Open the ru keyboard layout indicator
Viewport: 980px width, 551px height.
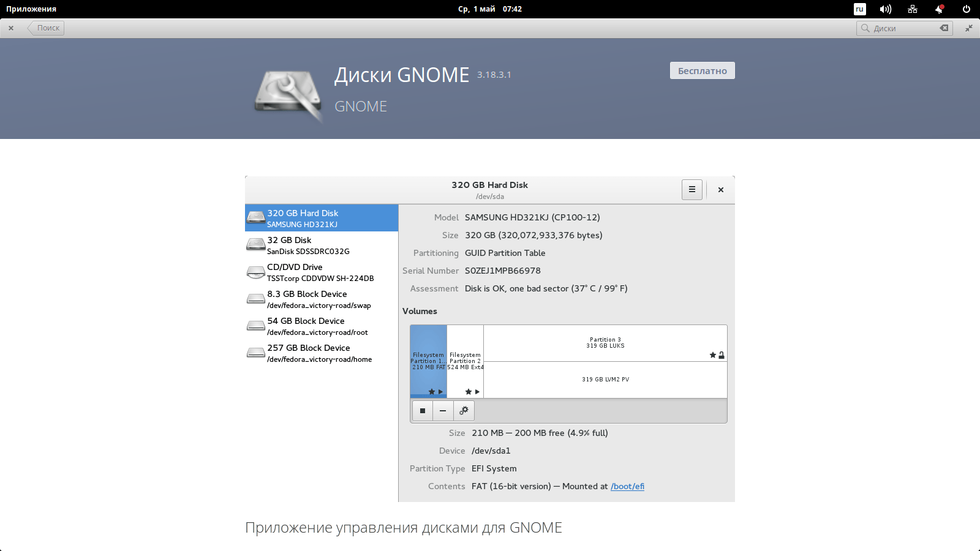(859, 9)
